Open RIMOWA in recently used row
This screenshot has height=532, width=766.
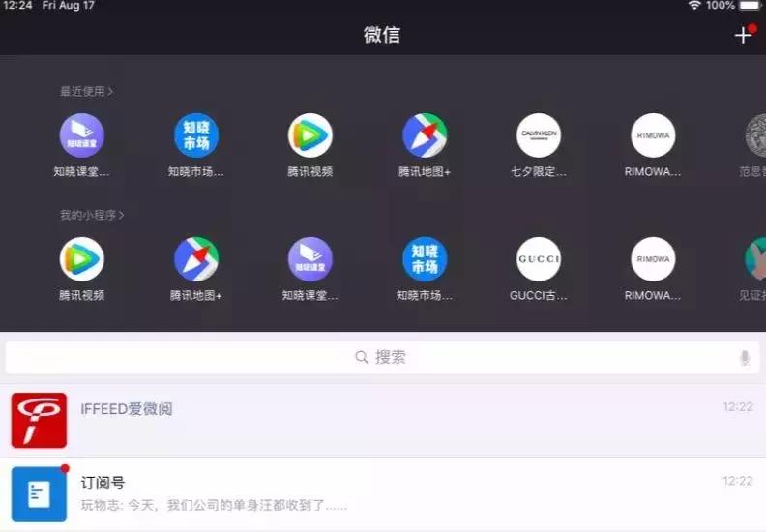click(653, 135)
